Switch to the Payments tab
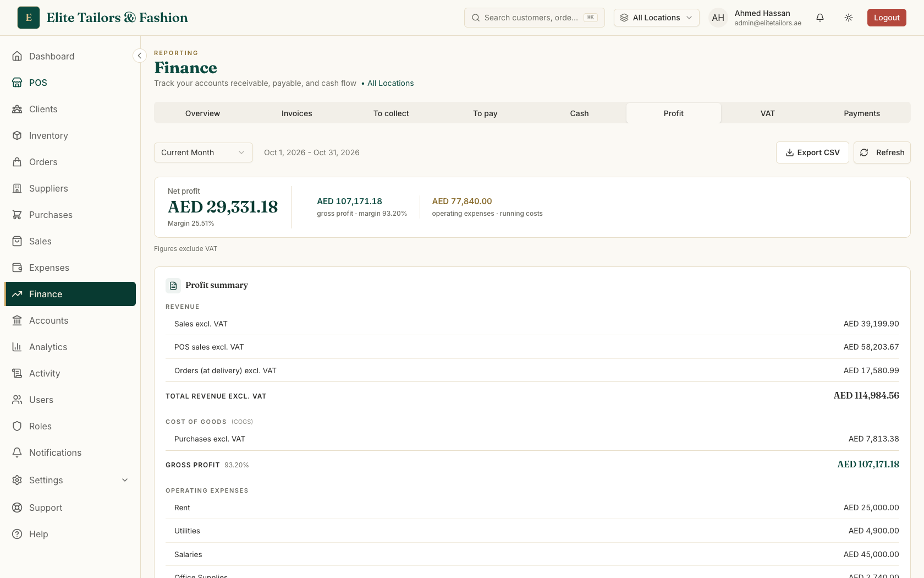The width and height of the screenshot is (924, 578). [862, 113]
